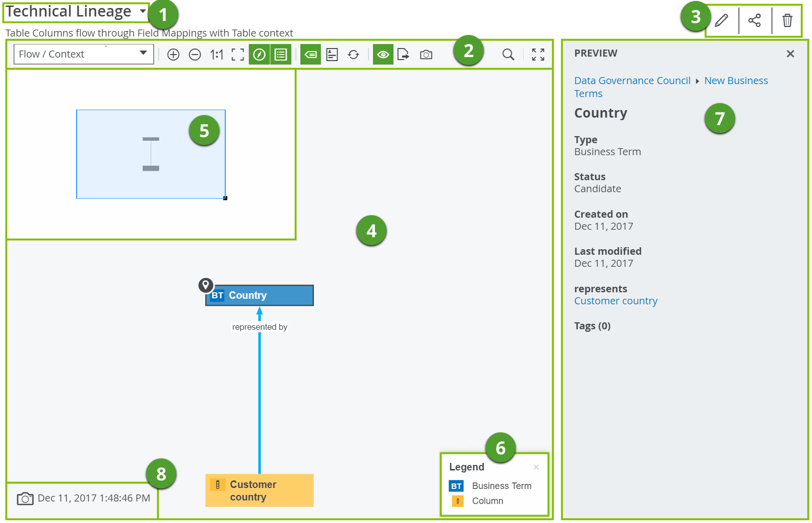Select the Country business term node
This screenshot has height=523, width=812.
259,295
